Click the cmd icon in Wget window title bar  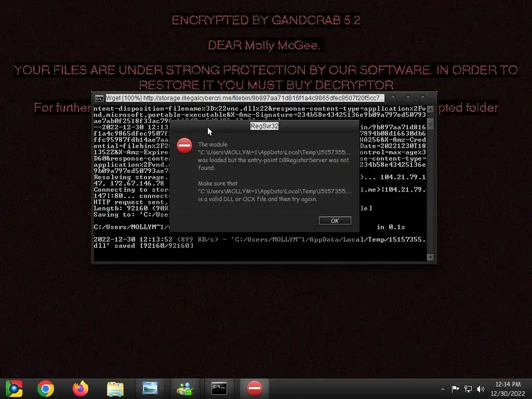(x=99, y=98)
